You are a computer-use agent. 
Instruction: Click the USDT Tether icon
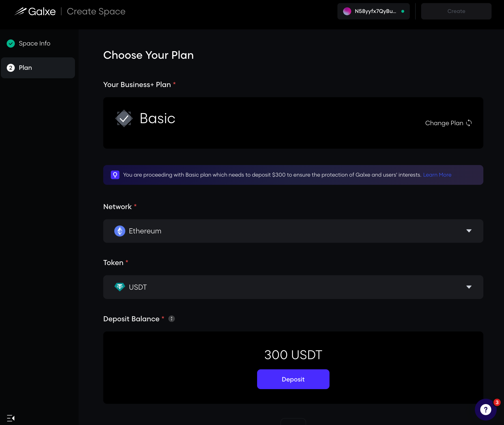coord(120,287)
